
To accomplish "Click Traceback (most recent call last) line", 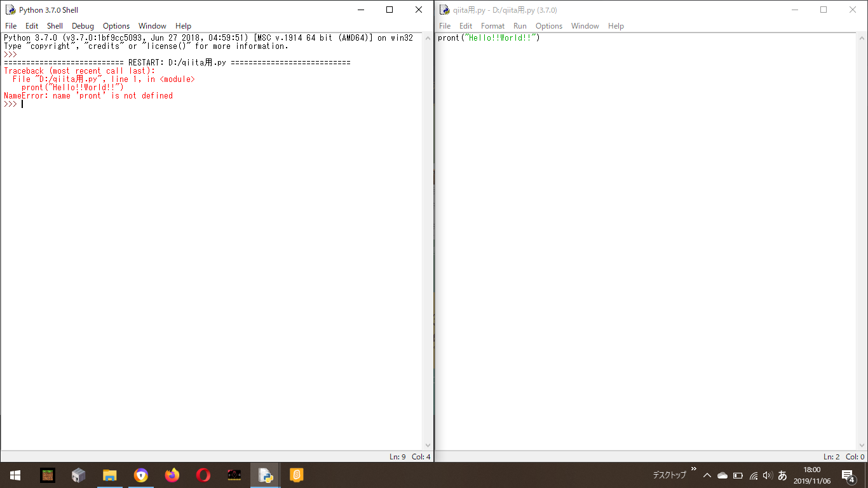I will pyautogui.click(x=79, y=71).
